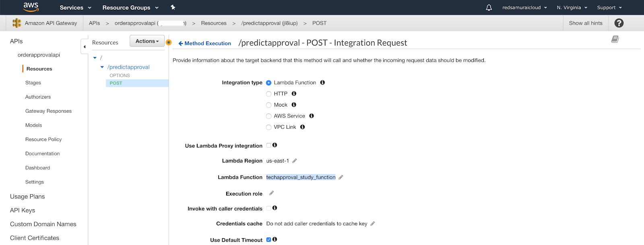The width and height of the screenshot is (644, 245).
Task: Select OPTIONS method under /predictapproval
Action: [120, 76]
